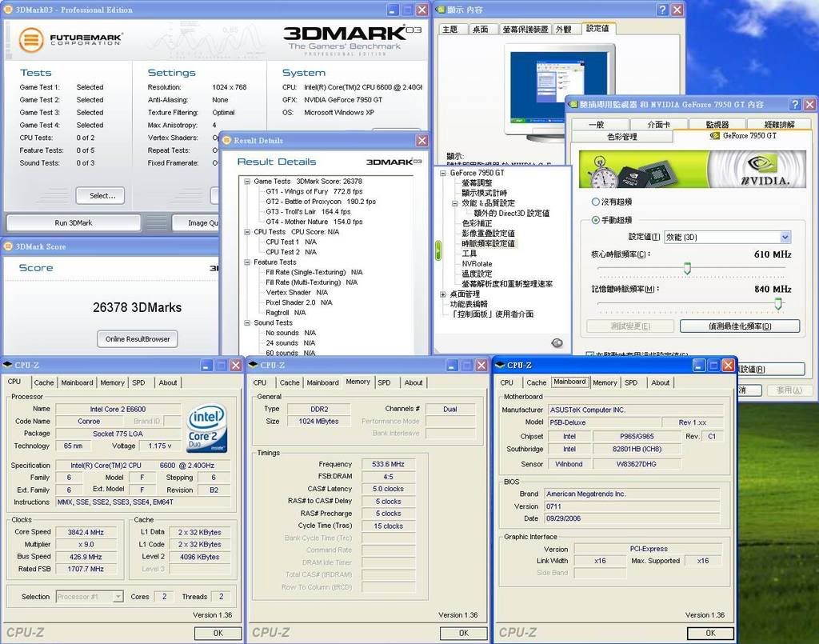This screenshot has width=819, height=644.
Task: Click the green slide-out handle on the settings tree
Action: pos(438,250)
